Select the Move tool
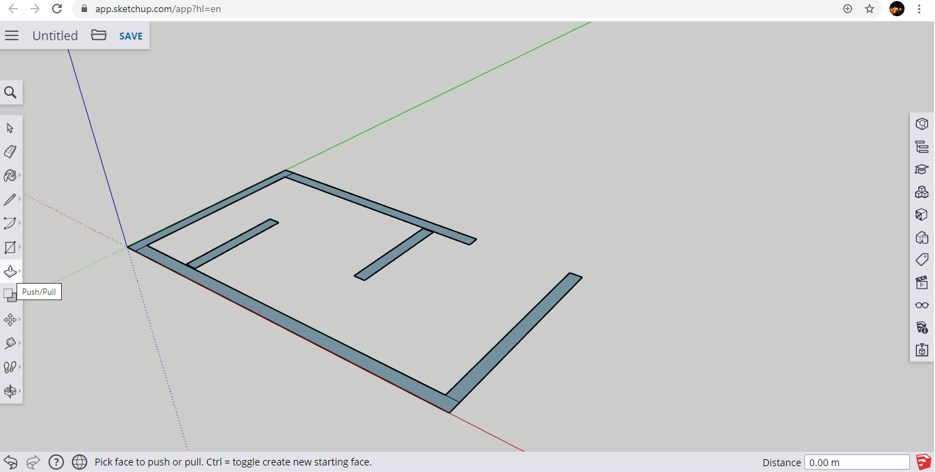The width and height of the screenshot is (935, 472). click(10, 320)
